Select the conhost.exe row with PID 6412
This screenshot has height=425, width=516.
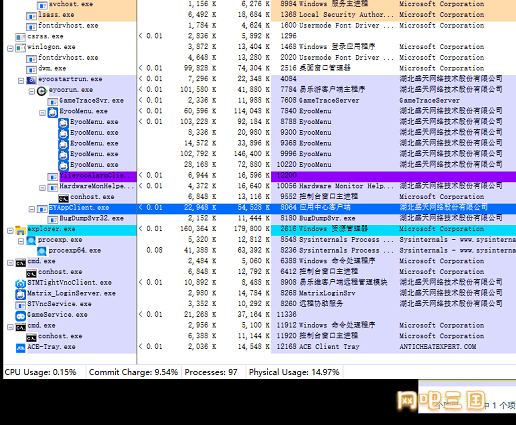click(x=259, y=272)
